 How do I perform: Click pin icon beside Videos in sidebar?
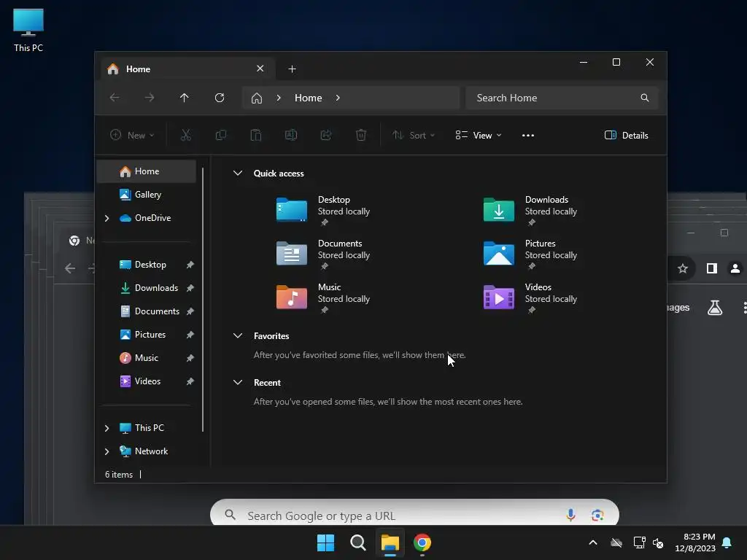(190, 381)
